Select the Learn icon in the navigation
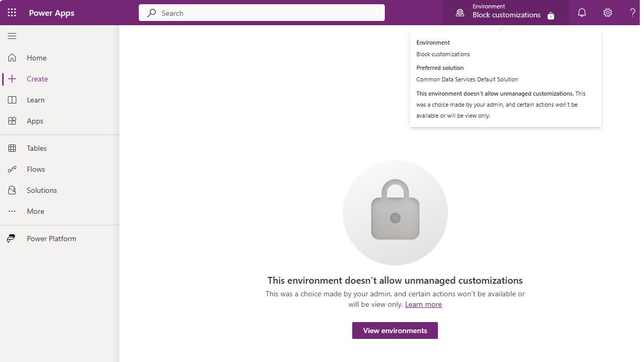644x362 pixels. 12,99
